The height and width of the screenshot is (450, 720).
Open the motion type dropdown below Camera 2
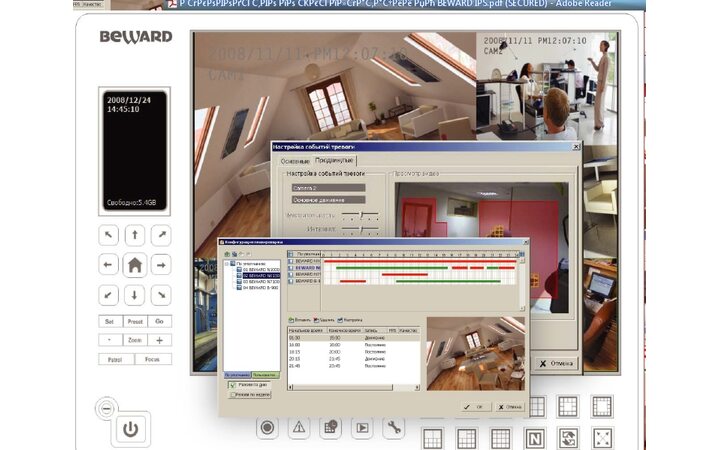coord(328,200)
